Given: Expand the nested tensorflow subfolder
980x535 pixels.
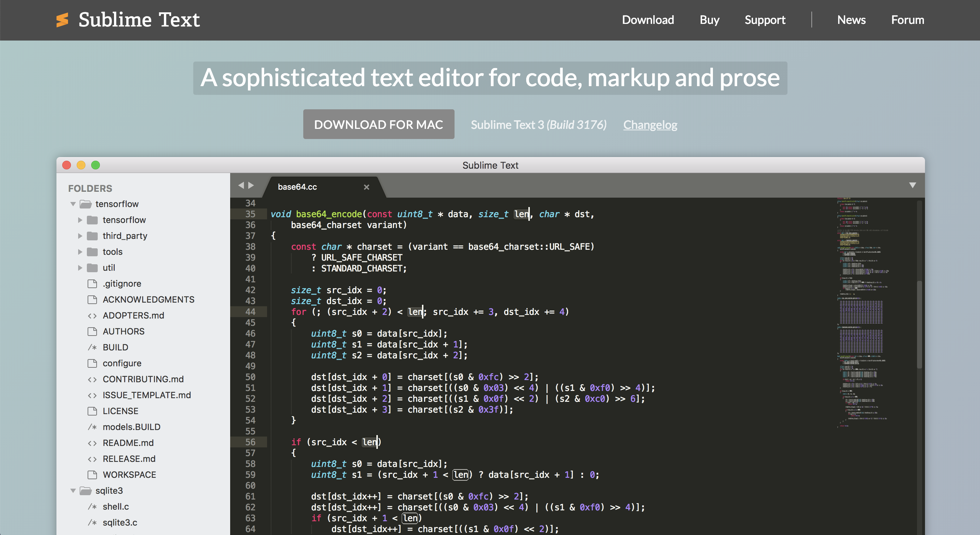Looking at the screenshot, I should click(80, 220).
